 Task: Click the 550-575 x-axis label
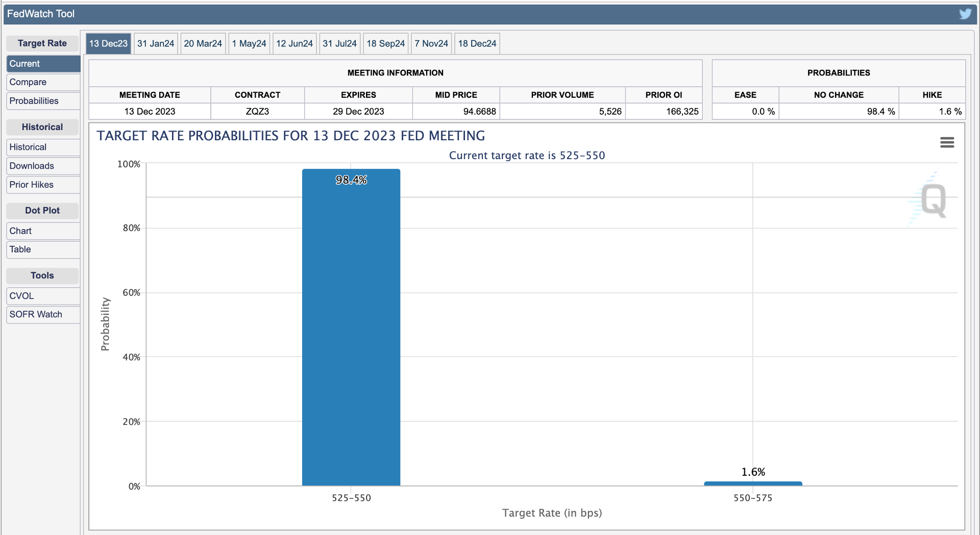tap(753, 498)
